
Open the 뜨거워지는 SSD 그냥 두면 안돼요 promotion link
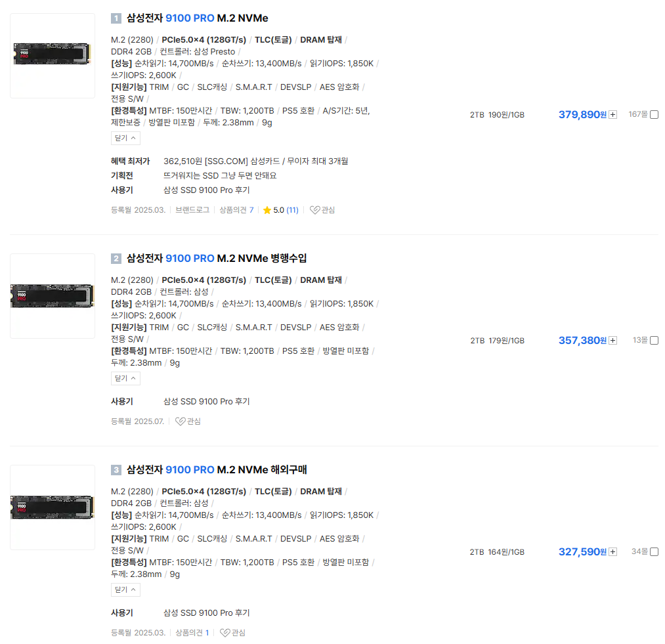(x=220, y=176)
